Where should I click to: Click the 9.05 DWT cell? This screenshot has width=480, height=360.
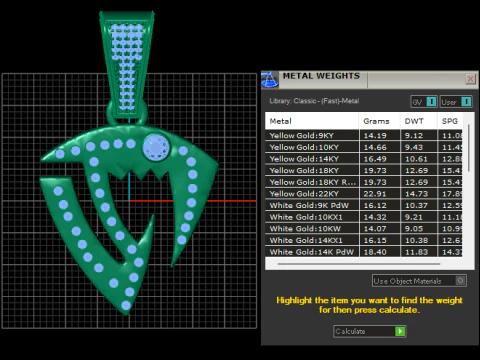pos(419,229)
